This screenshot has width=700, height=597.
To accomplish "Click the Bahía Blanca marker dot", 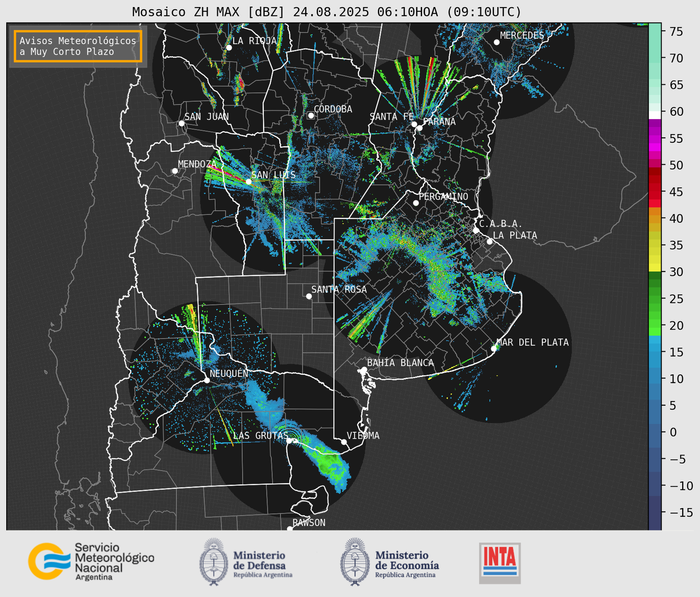I will tap(364, 369).
